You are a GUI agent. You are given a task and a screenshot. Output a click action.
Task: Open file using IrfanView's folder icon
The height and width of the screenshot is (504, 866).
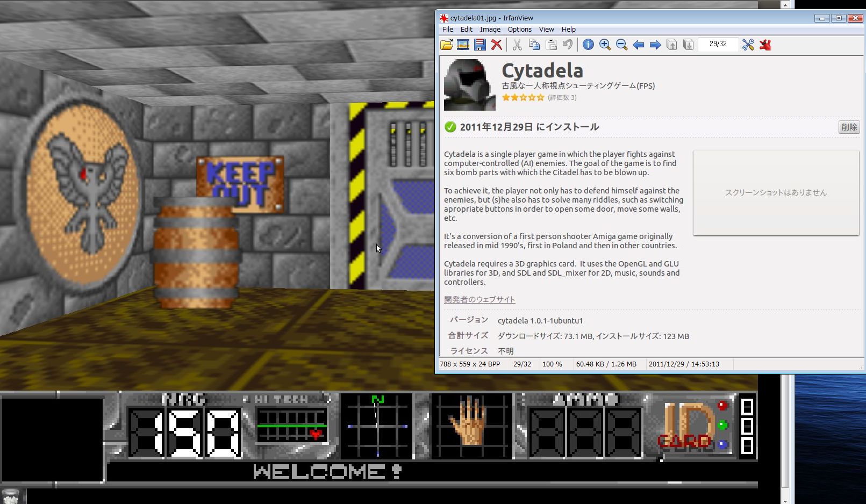tap(447, 45)
